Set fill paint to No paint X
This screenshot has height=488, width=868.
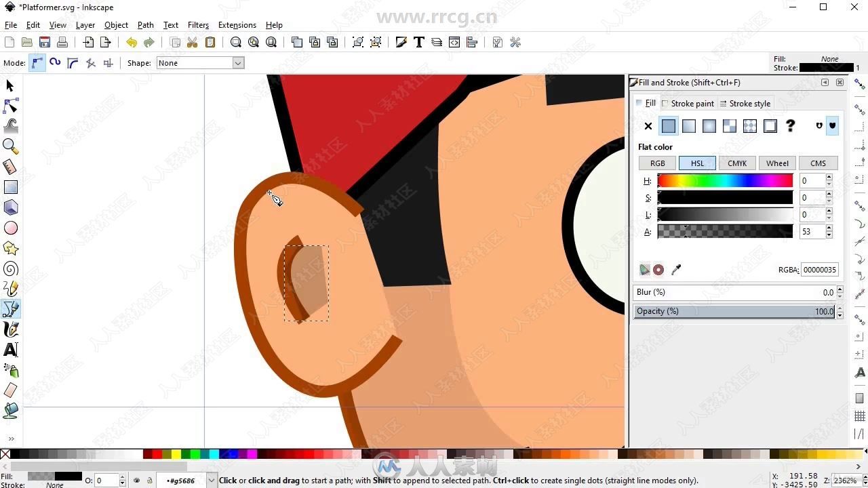[x=648, y=126]
